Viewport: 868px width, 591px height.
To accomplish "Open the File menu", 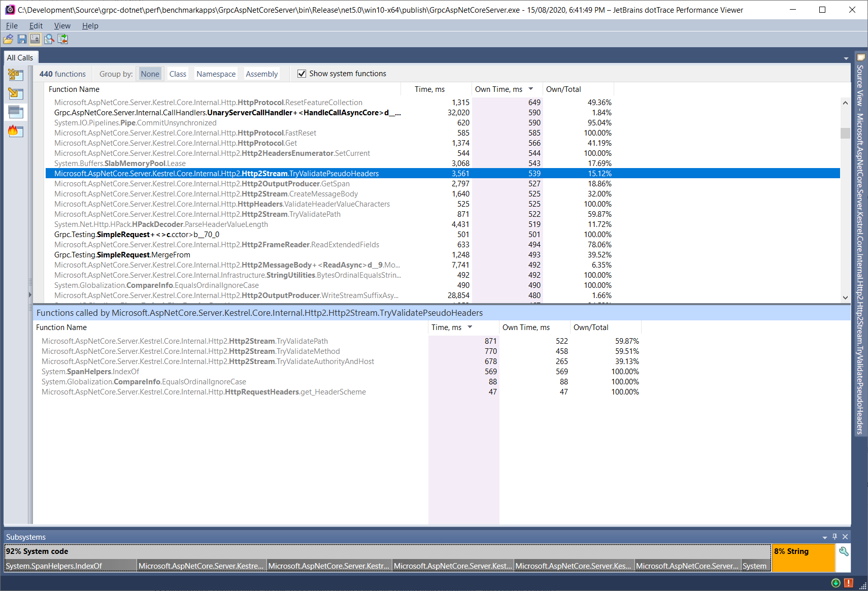I will [12, 26].
